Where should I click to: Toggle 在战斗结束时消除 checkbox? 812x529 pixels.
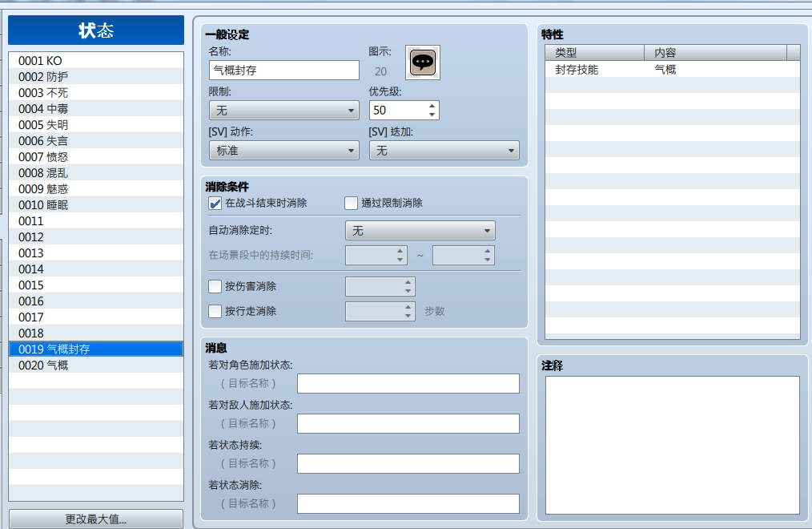click(215, 203)
